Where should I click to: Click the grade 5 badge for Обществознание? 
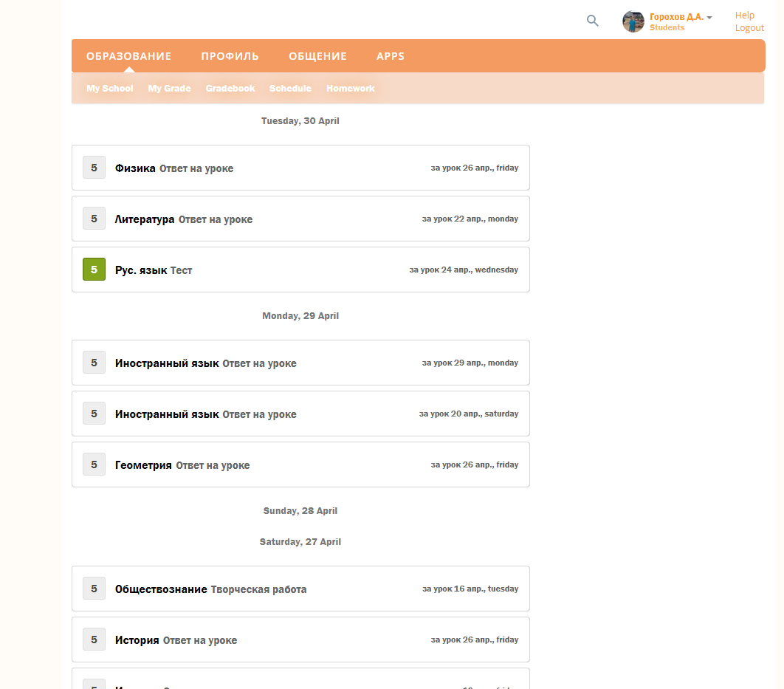(x=94, y=589)
